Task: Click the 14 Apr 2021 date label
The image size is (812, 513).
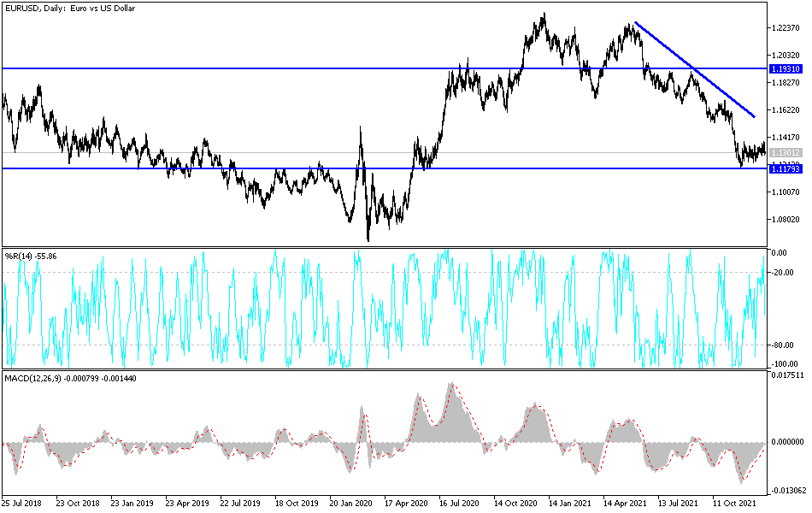Action: pyautogui.click(x=625, y=503)
